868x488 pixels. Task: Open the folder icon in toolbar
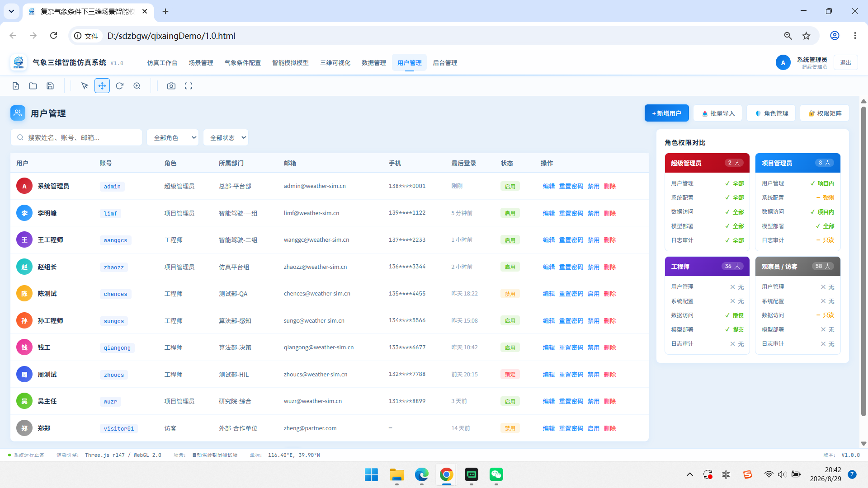click(33, 86)
